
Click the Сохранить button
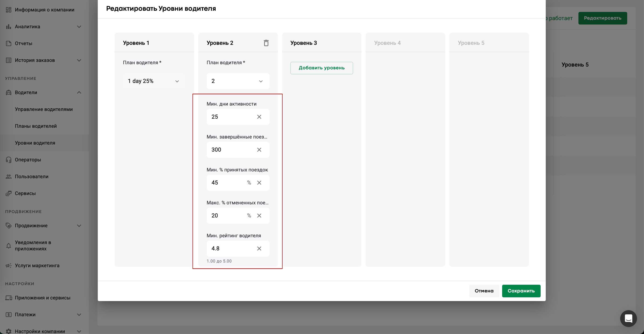521,291
